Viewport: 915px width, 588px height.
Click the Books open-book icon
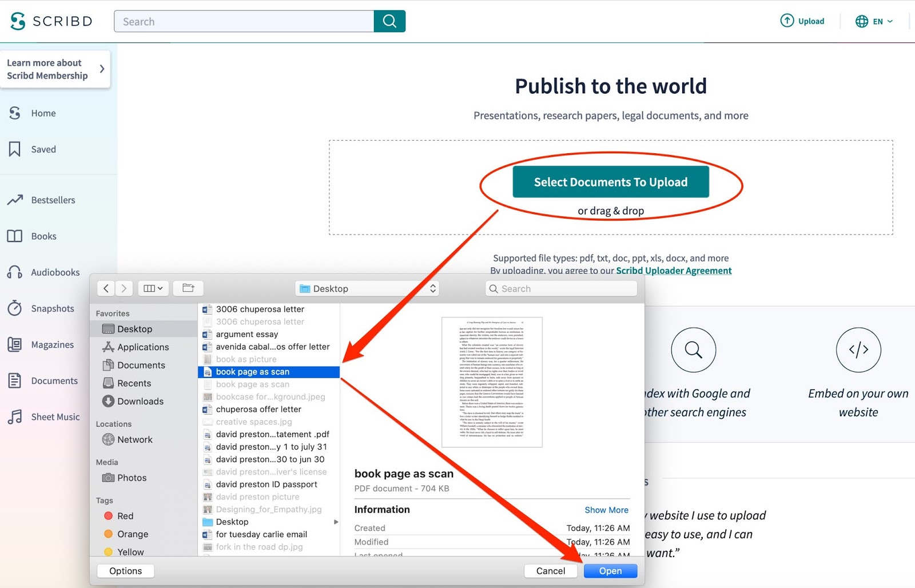coord(15,236)
